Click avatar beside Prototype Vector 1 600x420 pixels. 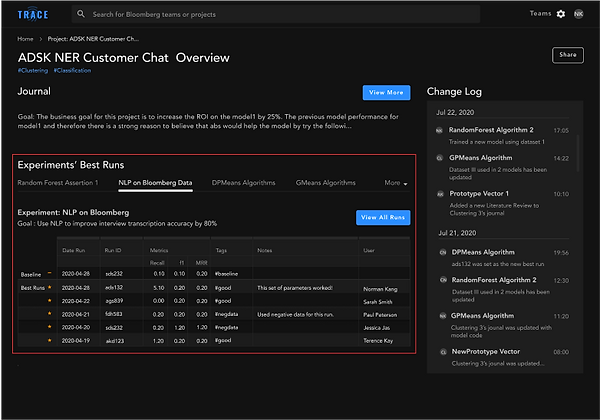tap(440, 194)
